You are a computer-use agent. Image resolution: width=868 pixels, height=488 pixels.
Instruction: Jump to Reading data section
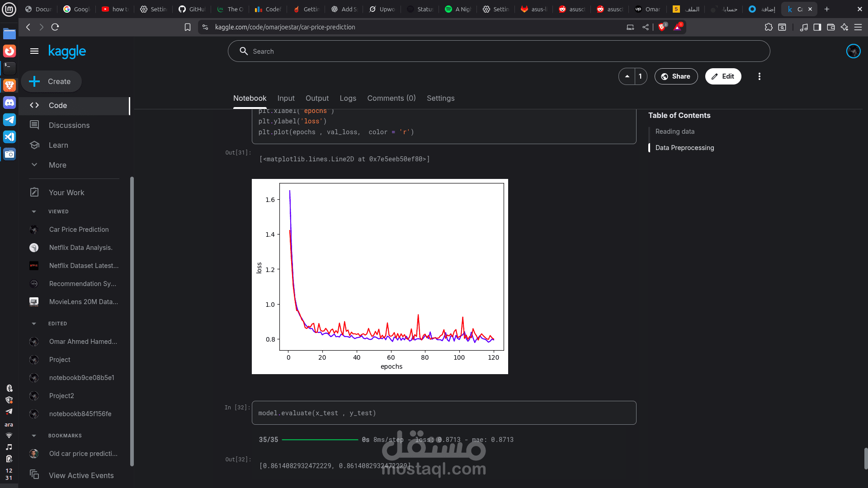(x=675, y=131)
